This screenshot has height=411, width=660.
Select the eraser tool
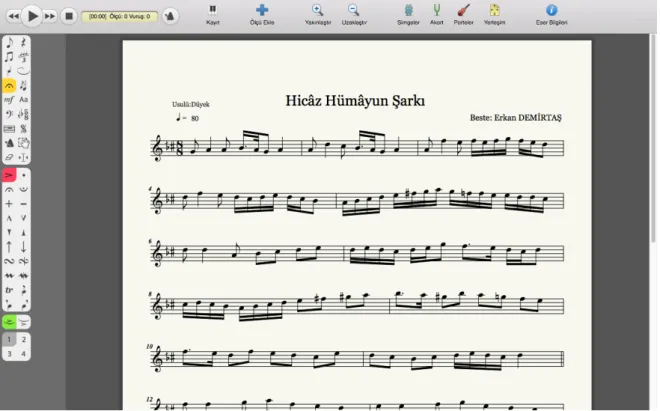(x=9, y=157)
